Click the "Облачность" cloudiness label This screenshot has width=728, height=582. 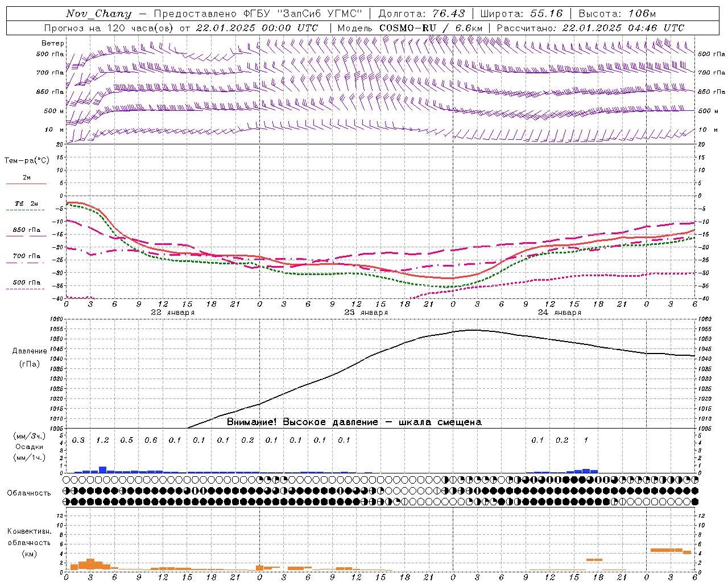(x=29, y=493)
